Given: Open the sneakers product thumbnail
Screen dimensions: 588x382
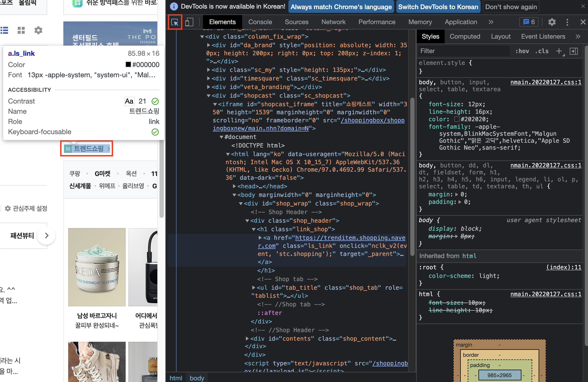Looking at the screenshot, I should coord(97,362).
